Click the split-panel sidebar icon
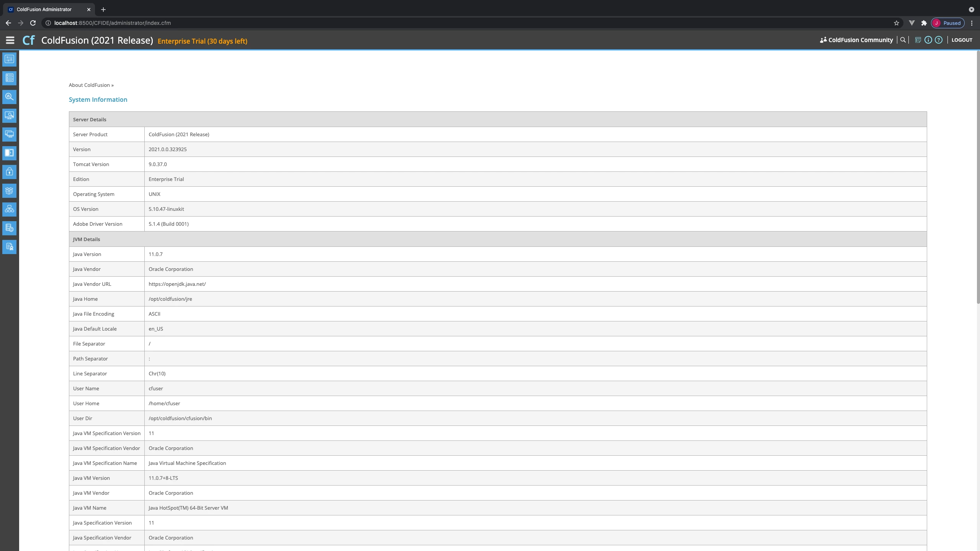 [9, 153]
